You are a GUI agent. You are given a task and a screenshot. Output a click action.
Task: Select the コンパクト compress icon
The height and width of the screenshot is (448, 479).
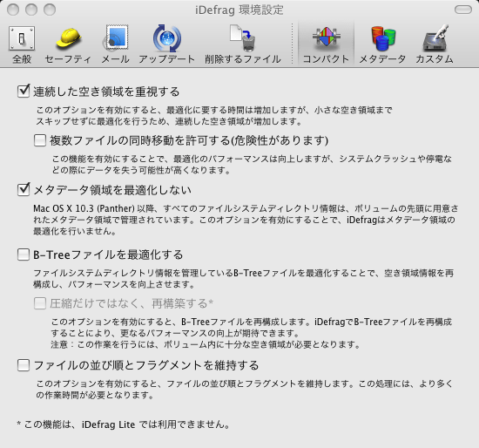(x=326, y=38)
